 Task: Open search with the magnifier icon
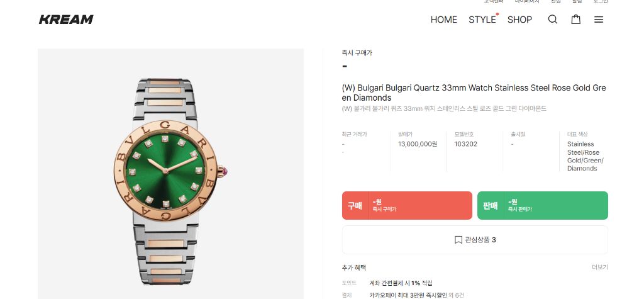tap(553, 20)
